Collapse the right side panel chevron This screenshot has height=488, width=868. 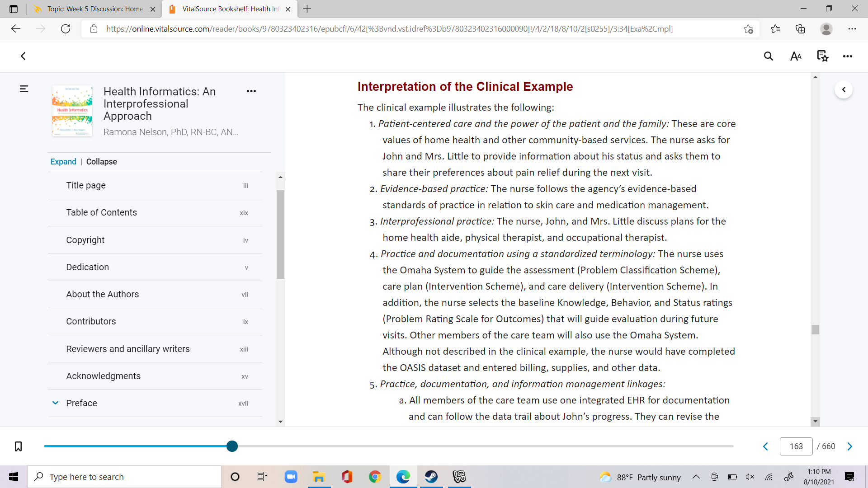[x=844, y=89]
